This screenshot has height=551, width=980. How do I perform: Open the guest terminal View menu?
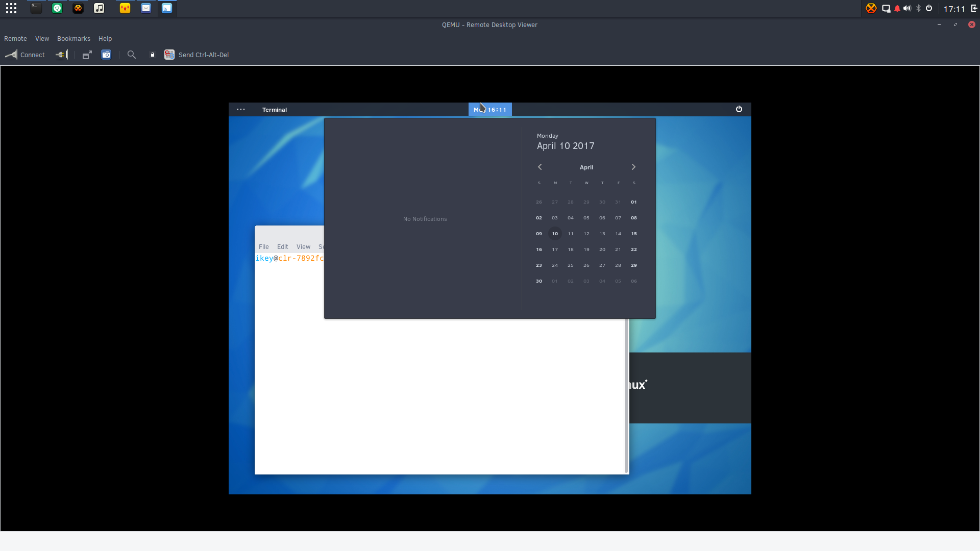pyautogui.click(x=304, y=247)
